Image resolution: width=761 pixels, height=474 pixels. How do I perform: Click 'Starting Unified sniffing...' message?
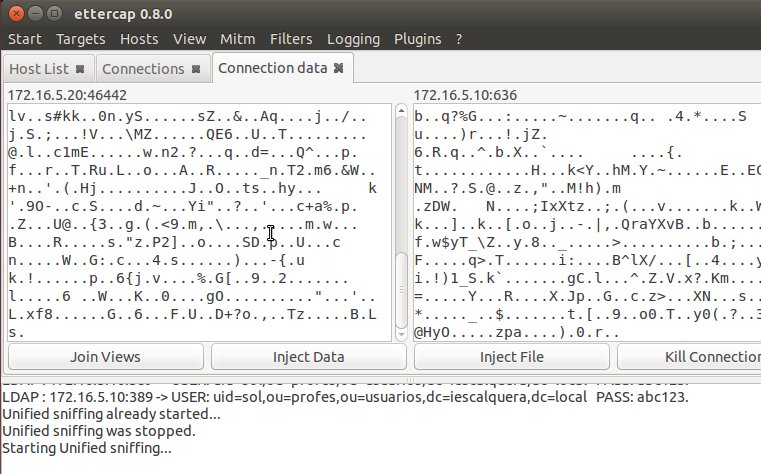tap(87, 448)
